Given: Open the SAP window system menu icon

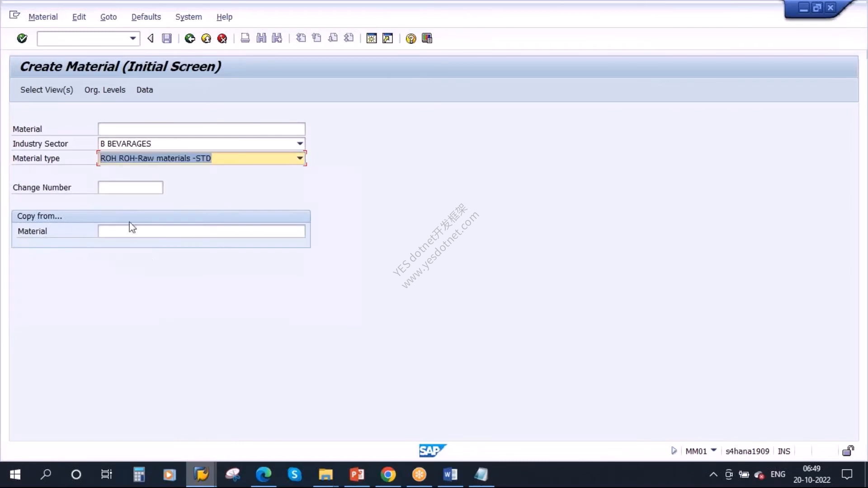Looking at the screenshot, I should [x=14, y=15].
